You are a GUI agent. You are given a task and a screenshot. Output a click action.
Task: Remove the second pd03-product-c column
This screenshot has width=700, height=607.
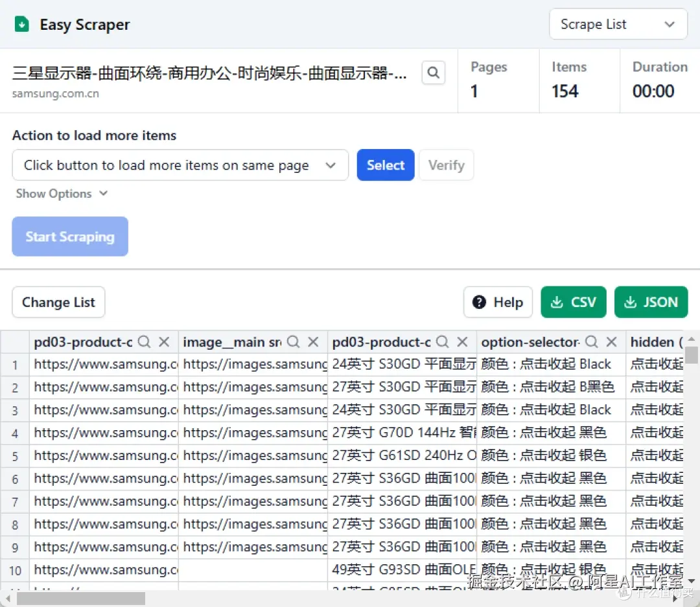(463, 342)
